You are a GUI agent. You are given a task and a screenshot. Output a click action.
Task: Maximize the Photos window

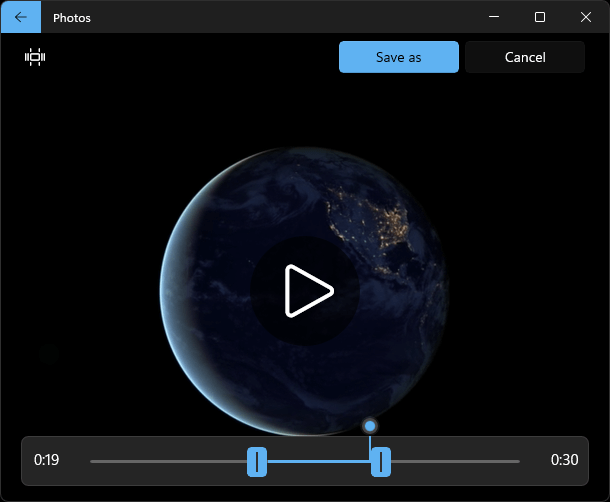540,17
